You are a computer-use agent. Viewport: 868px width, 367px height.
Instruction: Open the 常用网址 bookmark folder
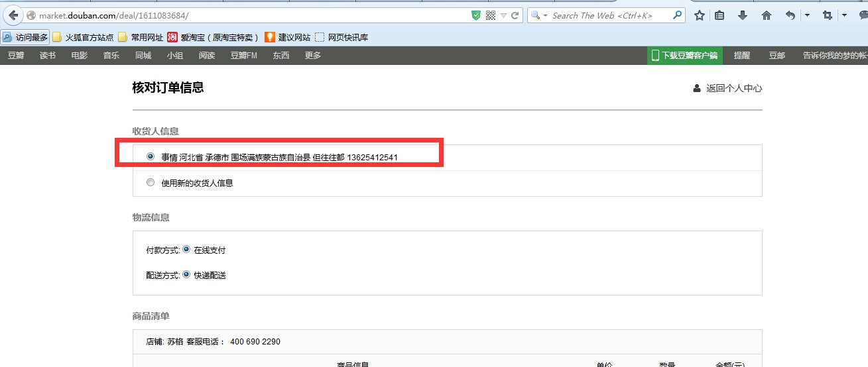pos(141,37)
